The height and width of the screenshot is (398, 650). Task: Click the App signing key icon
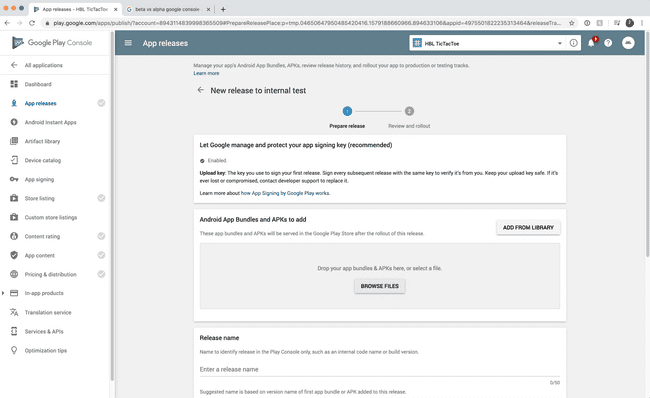tap(14, 179)
